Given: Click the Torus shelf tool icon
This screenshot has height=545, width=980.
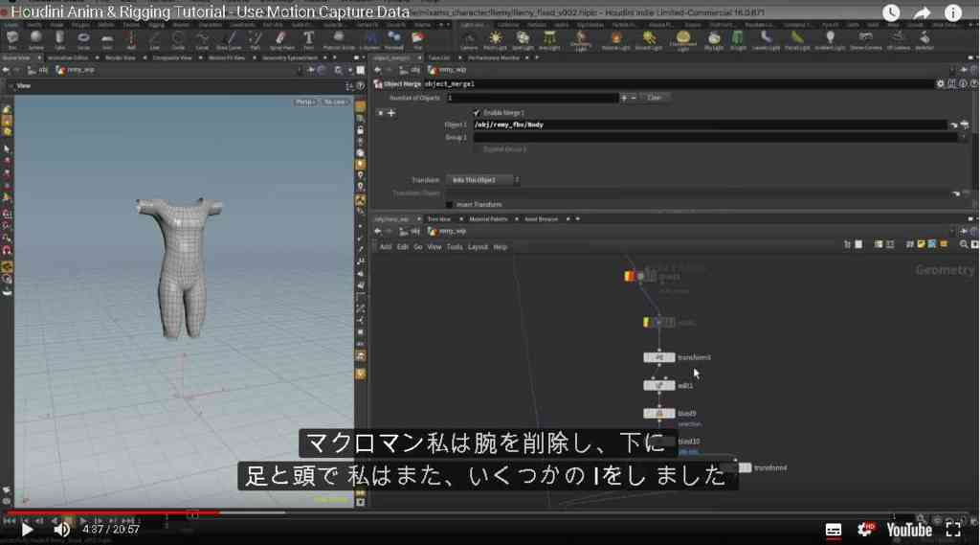Looking at the screenshot, I should [83, 40].
